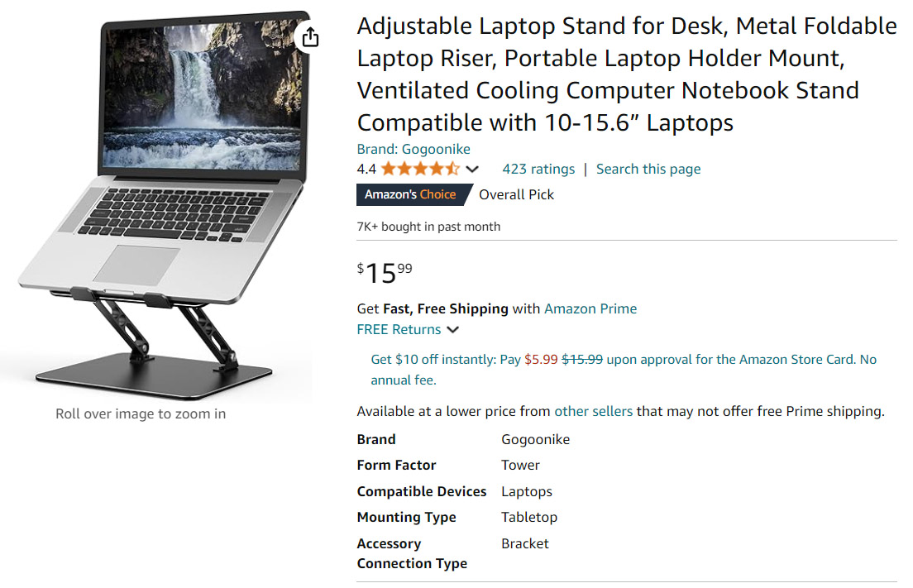Open the Brand: Gogoonike store link

pyautogui.click(x=413, y=149)
